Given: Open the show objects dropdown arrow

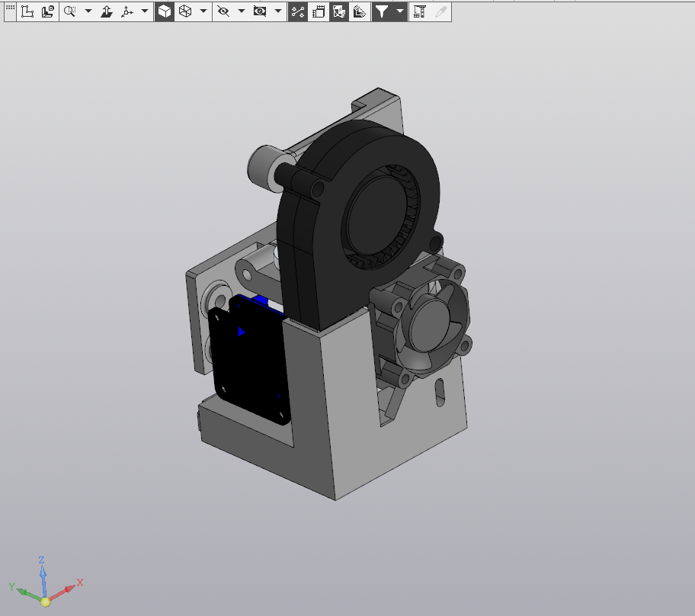Looking at the screenshot, I should (x=278, y=11).
